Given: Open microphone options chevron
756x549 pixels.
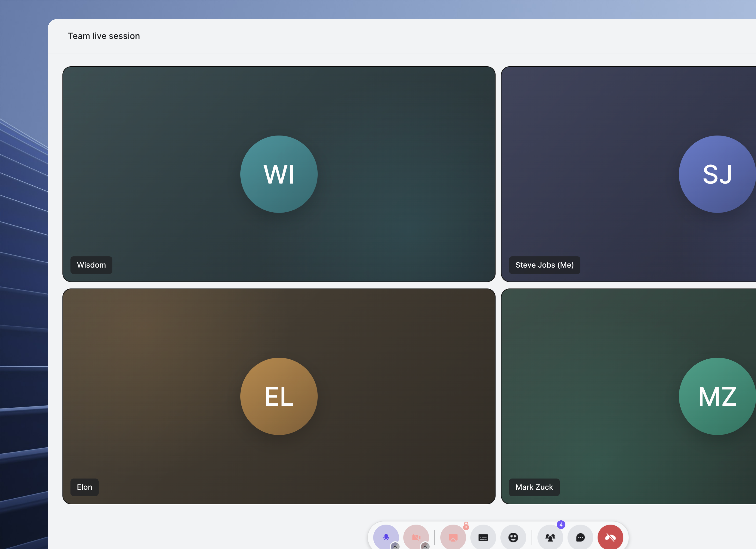Looking at the screenshot, I should tap(395, 546).
